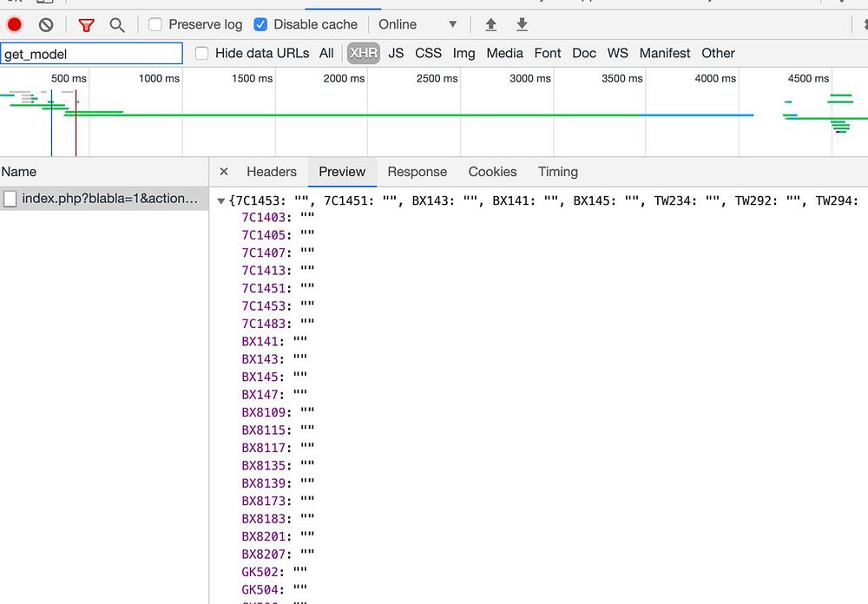Toggle the red filter funnel icon
Image resolution: width=868 pixels, height=604 pixels.
point(86,24)
